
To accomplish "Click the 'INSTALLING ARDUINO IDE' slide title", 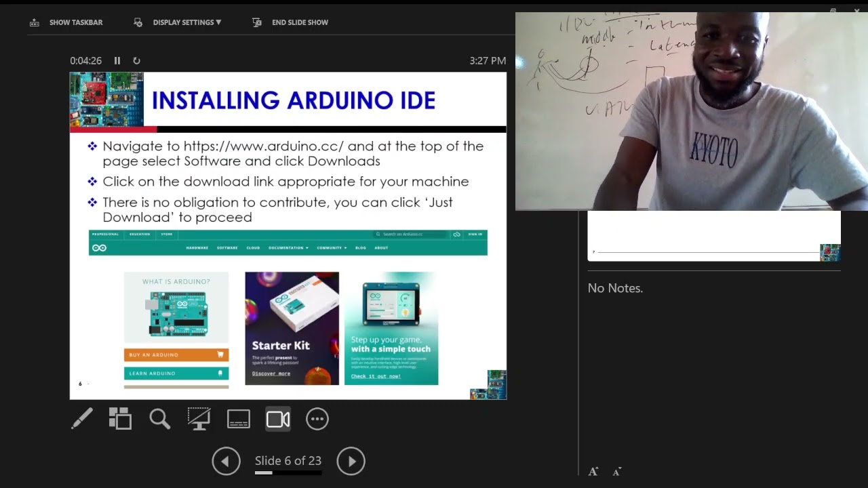I will tap(293, 100).
